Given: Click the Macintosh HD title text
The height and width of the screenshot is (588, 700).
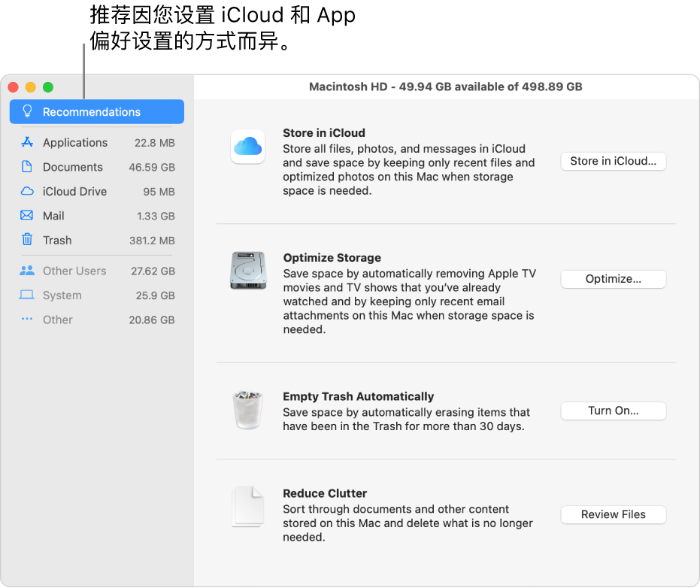Looking at the screenshot, I should tap(446, 86).
